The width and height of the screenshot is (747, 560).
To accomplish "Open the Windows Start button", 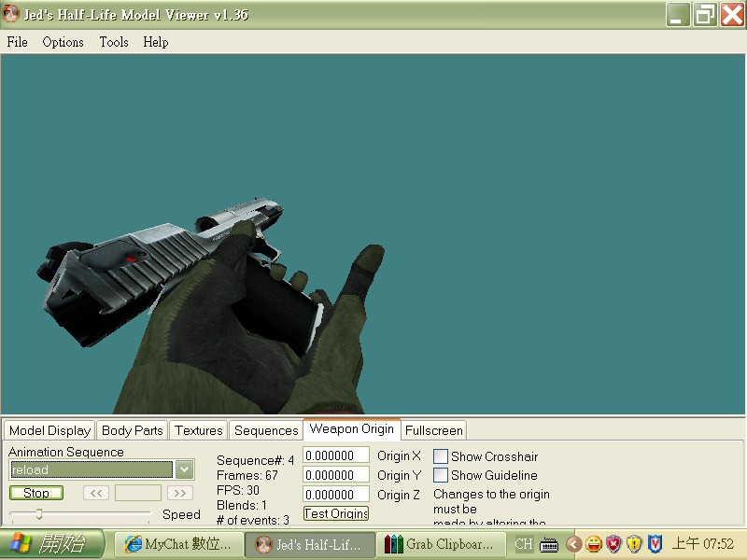I will [51, 543].
